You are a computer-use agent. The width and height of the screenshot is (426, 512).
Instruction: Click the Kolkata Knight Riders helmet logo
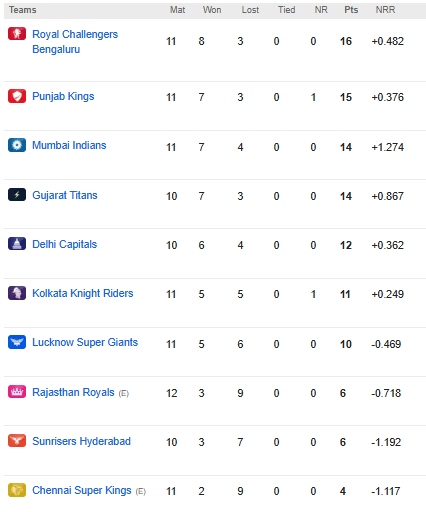click(17, 293)
